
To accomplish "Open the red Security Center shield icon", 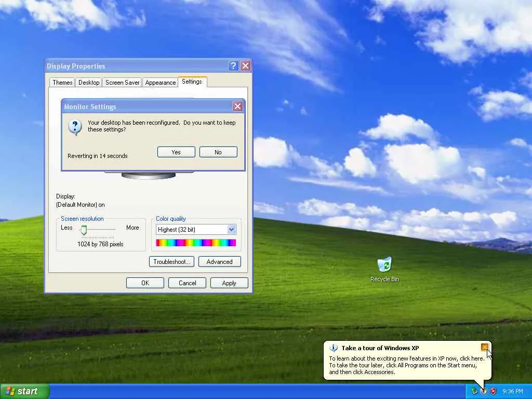I will tap(494, 392).
